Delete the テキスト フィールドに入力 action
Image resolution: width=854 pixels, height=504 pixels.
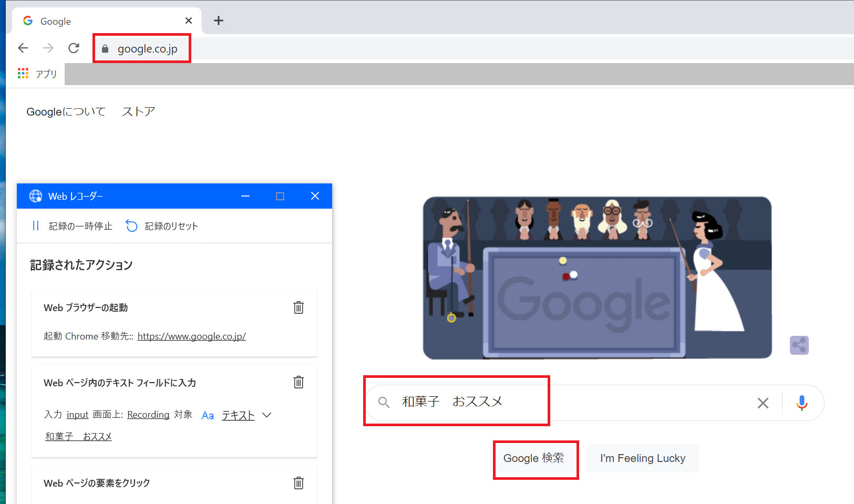click(299, 382)
